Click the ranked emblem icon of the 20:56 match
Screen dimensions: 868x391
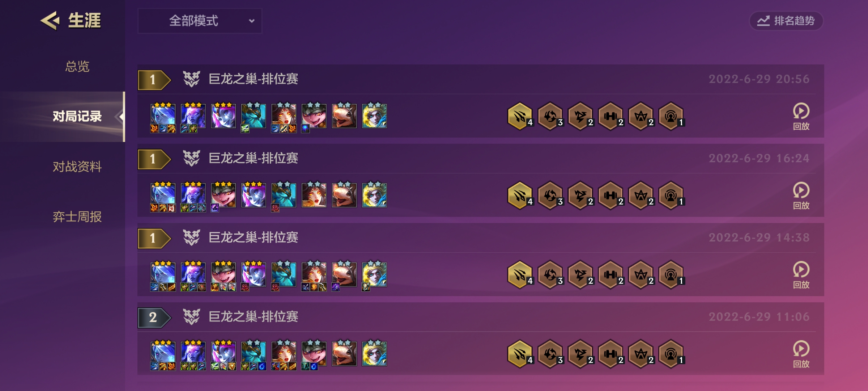(x=191, y=79)
